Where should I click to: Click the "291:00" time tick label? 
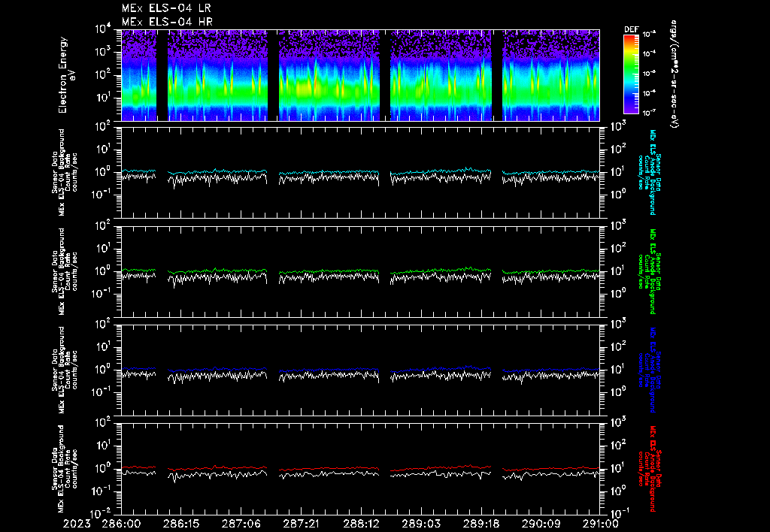(x=599, y=524)
